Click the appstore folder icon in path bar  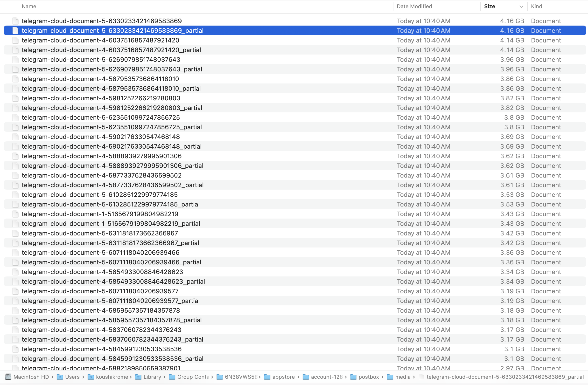coord(267,377)
